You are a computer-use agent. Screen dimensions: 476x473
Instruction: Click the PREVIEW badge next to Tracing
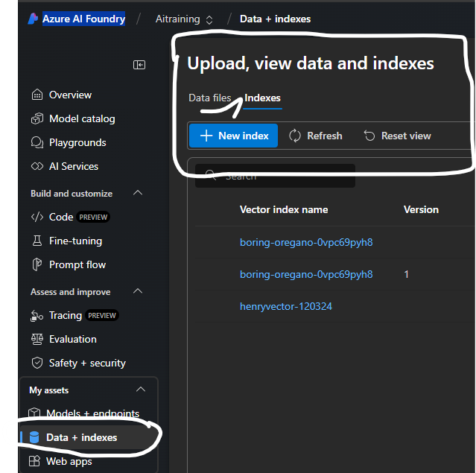tap(102, 315)
